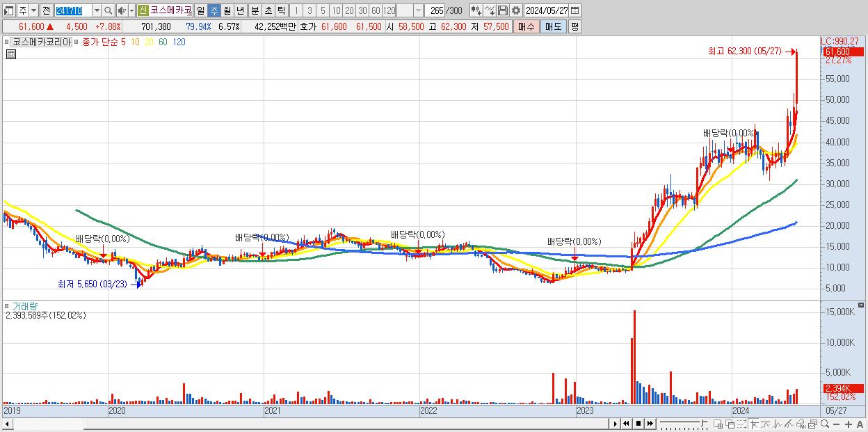The height and width of the screenshot is (432, 868).
Task: Click the diagonal hatch icon in bottom toolbar
Action: click(789, 424)
